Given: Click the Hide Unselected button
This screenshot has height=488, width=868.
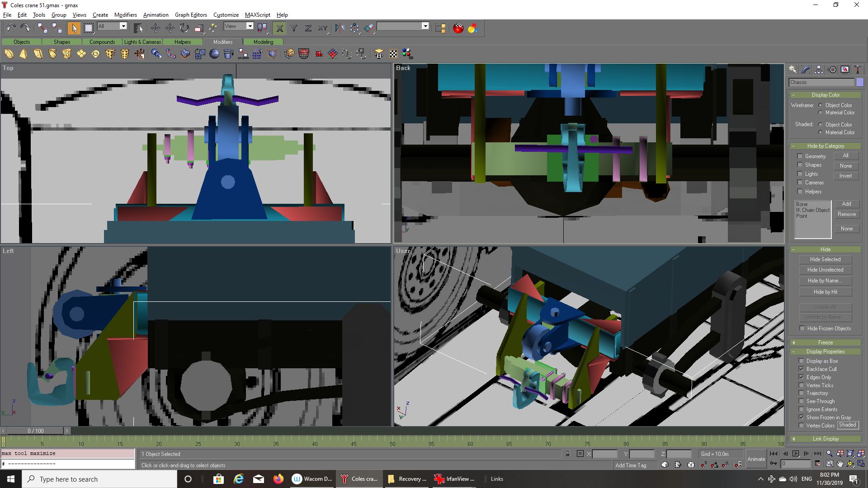Looking at the screenshot, I should click(x=825, y=270).
